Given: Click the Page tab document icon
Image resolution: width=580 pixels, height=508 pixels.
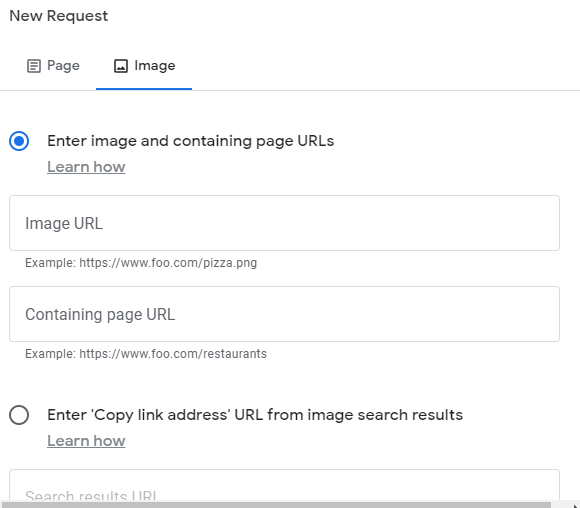Looking at the screenshot, I should (x=34, y=66).
